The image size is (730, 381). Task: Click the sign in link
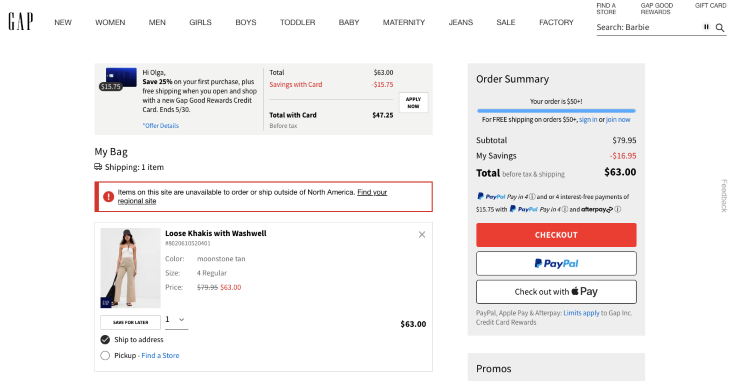coord(588,120)
